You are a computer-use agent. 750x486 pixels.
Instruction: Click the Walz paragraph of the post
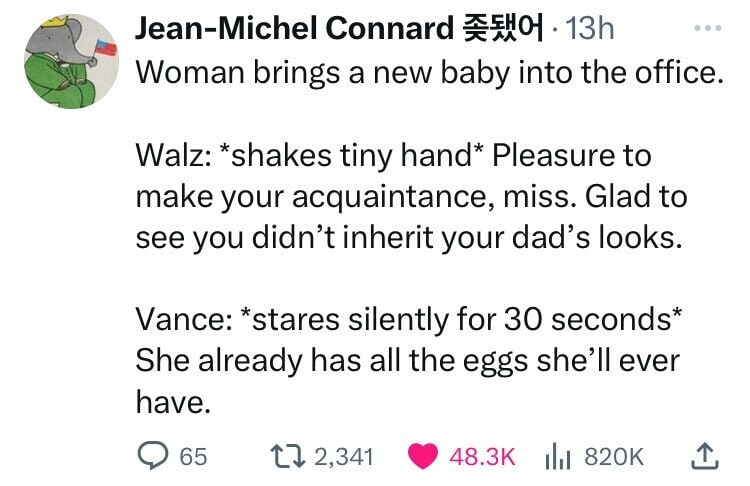[x=411, y=196]
